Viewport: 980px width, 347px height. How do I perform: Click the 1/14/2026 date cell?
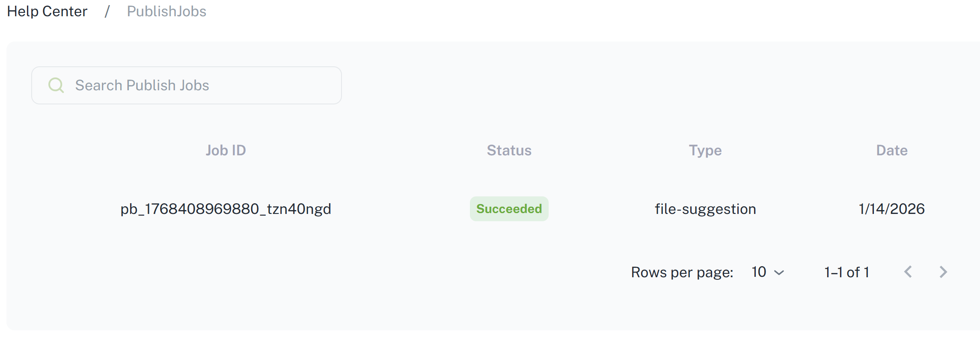(891, 209)
